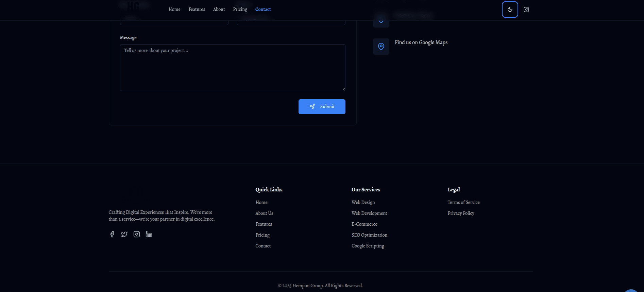Focus the Message text area
This screenshot has width=644, height=292.
[233, 68]
